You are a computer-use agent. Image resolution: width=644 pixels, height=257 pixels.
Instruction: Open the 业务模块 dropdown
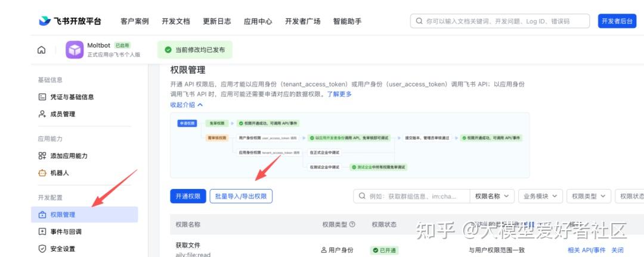[x=540, y=196]
